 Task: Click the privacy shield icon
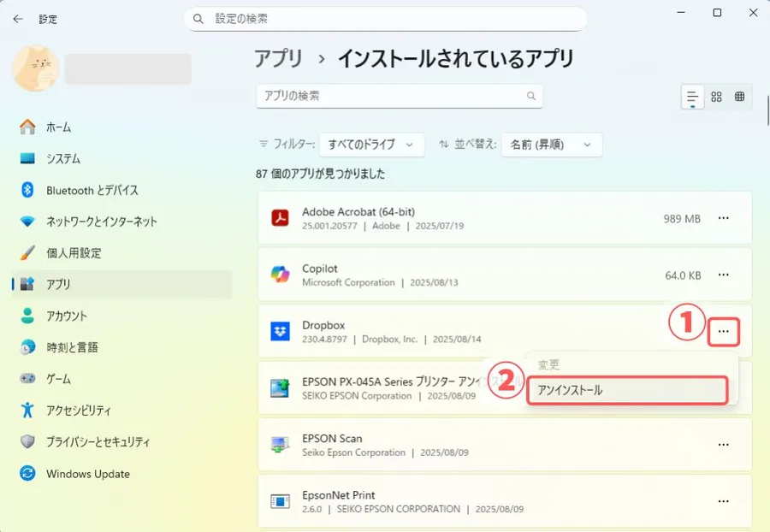pos(27,441)
